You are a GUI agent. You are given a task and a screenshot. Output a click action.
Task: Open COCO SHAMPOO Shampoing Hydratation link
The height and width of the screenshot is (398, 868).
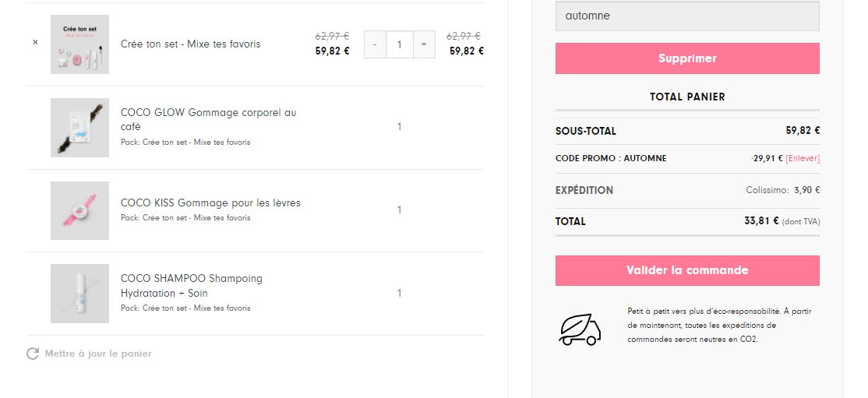pos(192,286)
